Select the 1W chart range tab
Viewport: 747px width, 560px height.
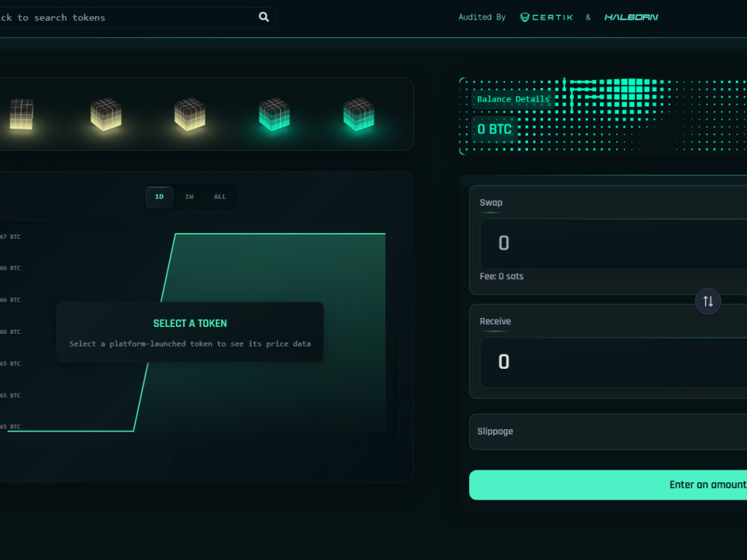pyautogui.click(x=189, y=196)
